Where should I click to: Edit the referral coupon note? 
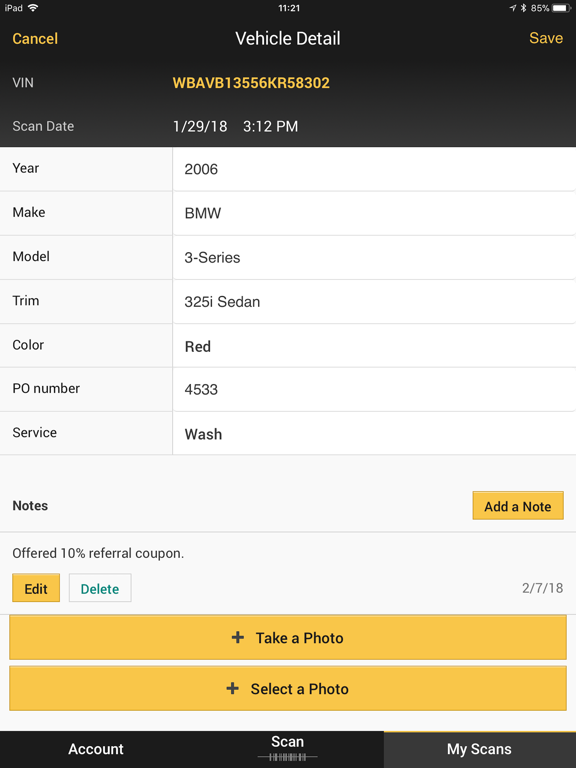coord(36,588)
